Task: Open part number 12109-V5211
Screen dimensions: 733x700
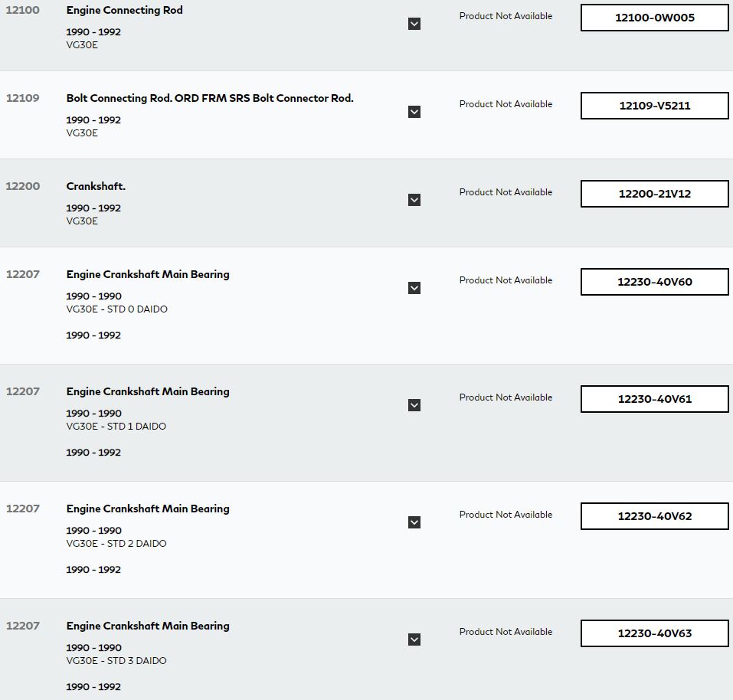Action: (x=654, y=106)
